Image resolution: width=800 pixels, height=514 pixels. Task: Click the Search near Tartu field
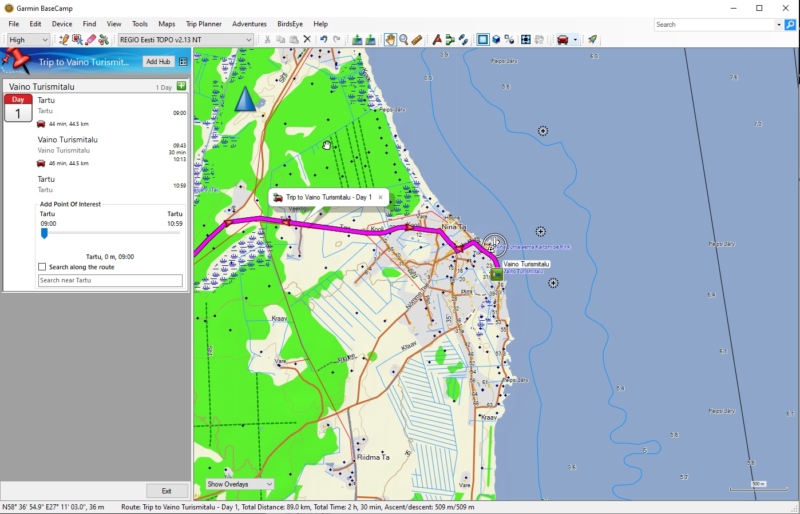(x=110, y=280)
